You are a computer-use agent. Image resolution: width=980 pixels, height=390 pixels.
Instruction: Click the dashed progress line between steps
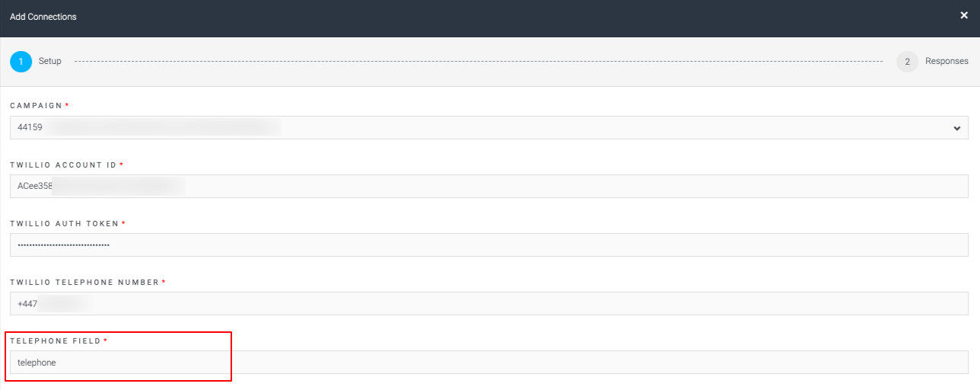click(x=479, y=61)
